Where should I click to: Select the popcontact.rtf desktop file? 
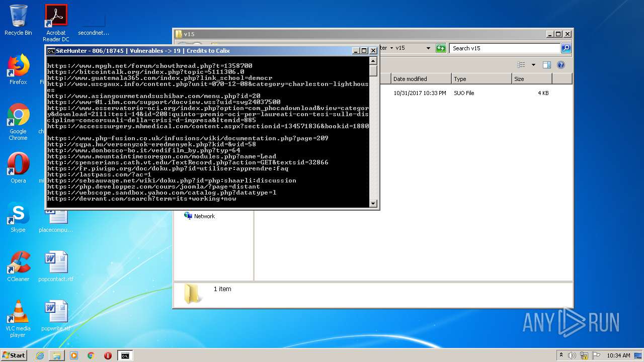[56, 266]
